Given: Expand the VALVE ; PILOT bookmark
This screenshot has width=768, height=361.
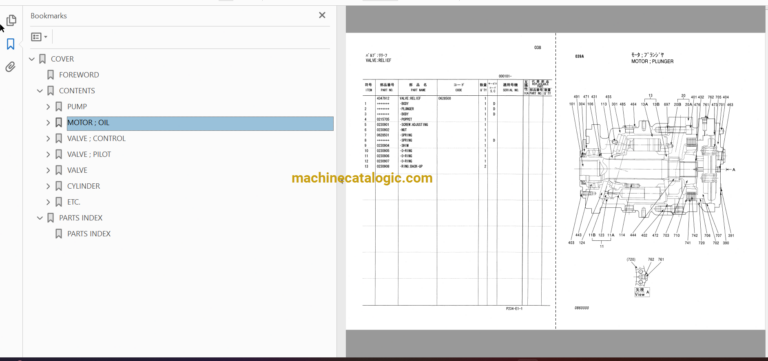Looking at the screenshot, I should pos(48,154).
